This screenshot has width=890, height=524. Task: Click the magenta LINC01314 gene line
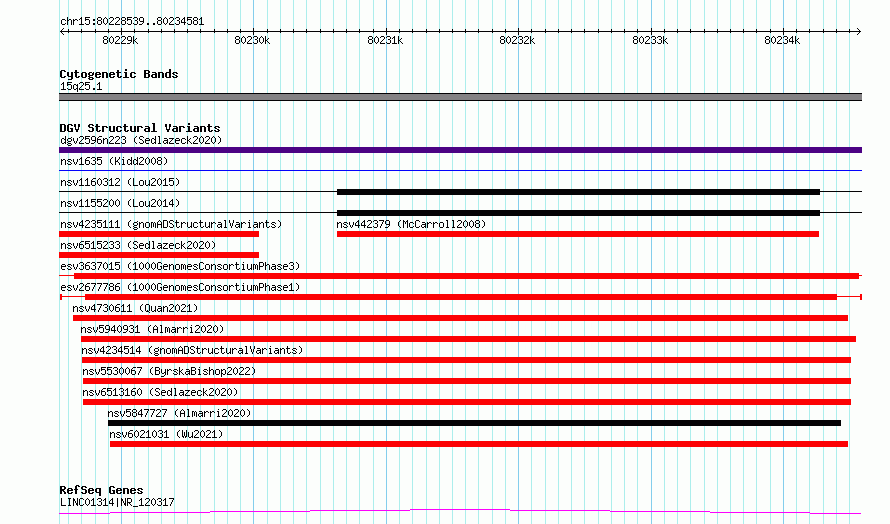460,512
